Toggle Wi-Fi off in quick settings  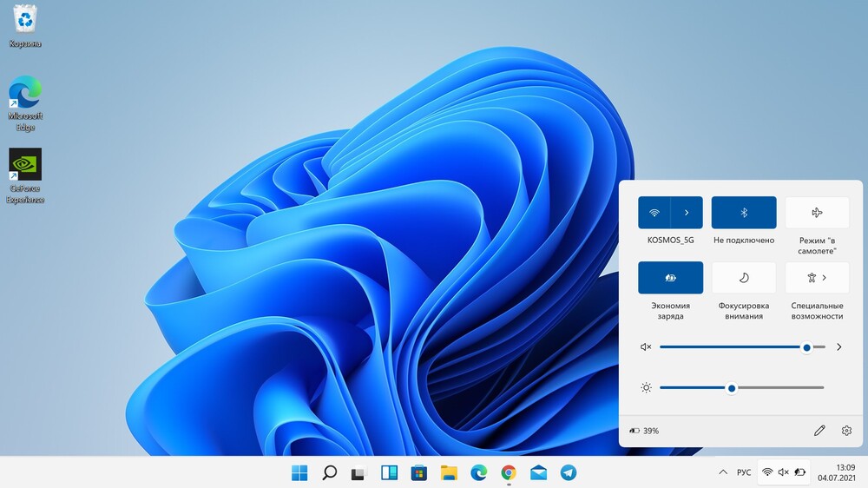point(654,212)
